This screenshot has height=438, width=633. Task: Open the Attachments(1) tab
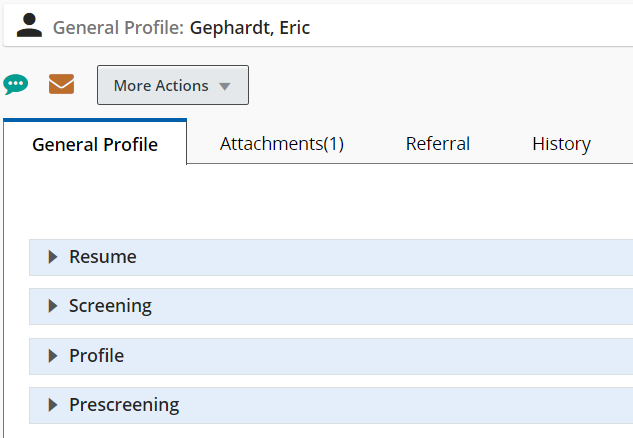click(x=282, y=144)
